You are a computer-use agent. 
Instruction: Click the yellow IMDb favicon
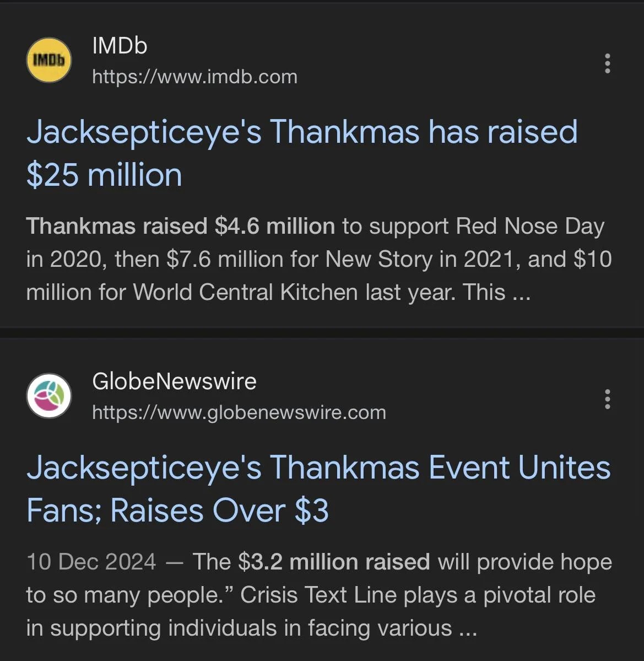[49, 60]
